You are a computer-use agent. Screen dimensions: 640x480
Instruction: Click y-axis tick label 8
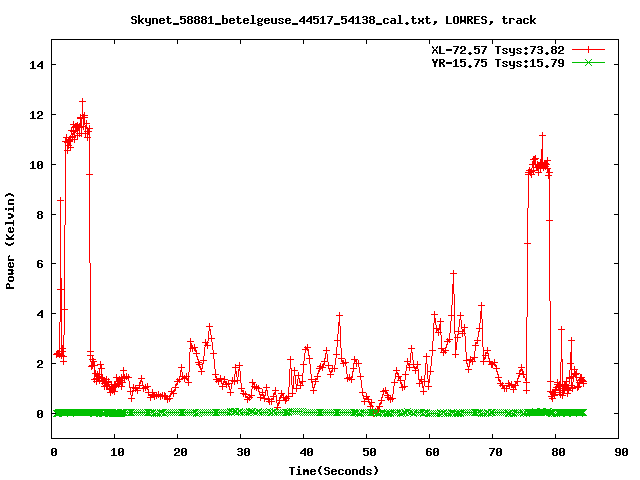point(40,215)
